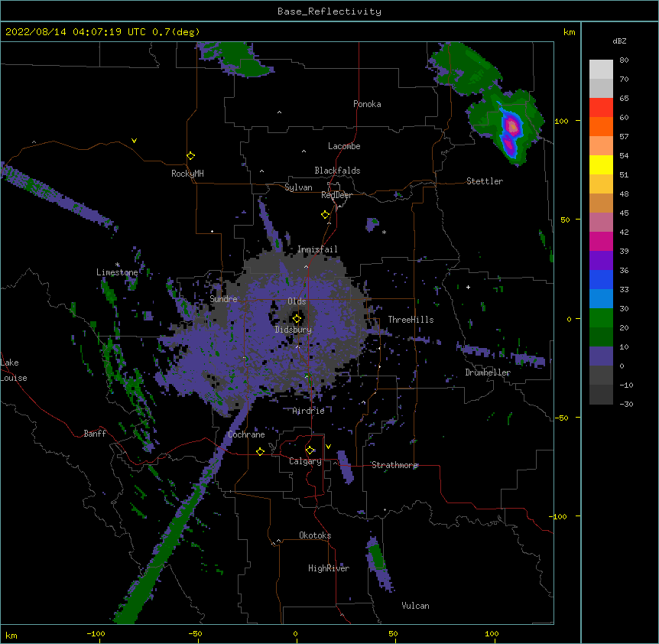Click the purple 0 dBZ legend swatch
Screen dimensions: 659x644
coord(601,356)
